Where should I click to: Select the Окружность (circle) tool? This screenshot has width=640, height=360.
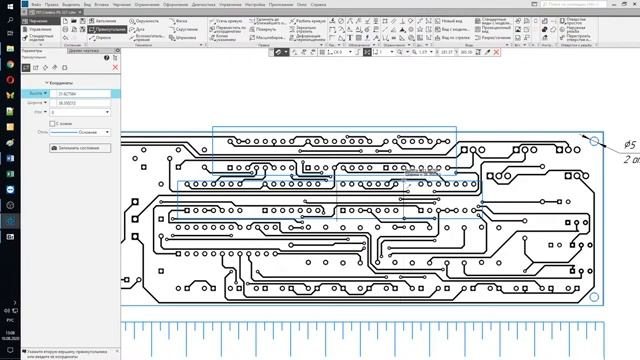(x=144, y=21)
